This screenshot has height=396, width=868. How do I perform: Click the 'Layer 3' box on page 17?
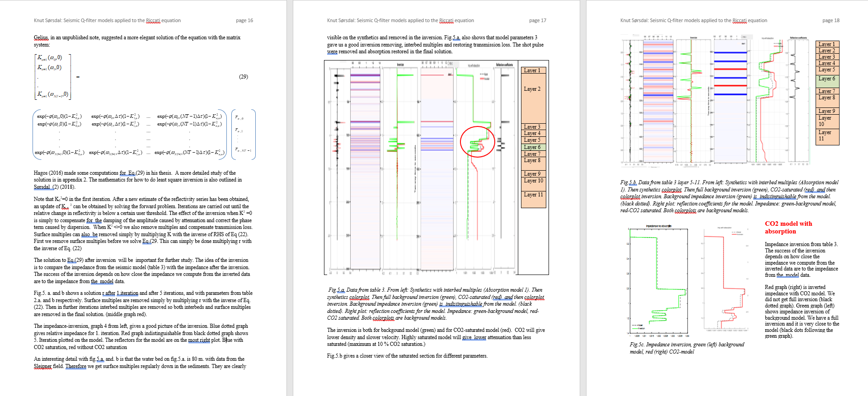pos(533,127)
